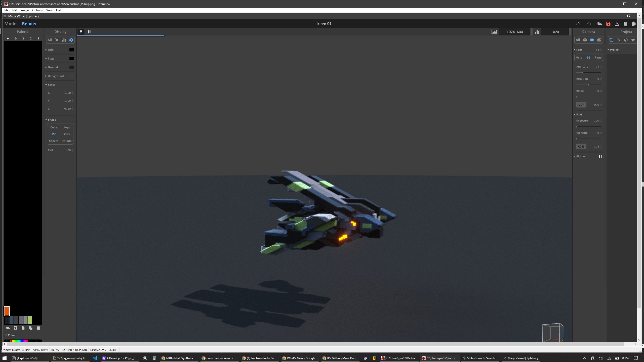Select the blue settings gear in Display panel

(x=71, y=40)
